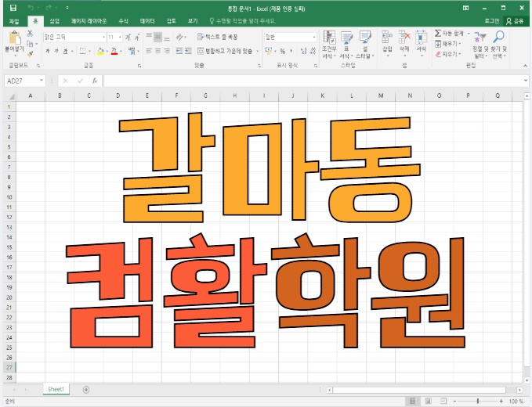Toggle top align for cell text
532x407 pixels.
click(x=149, y=37)
